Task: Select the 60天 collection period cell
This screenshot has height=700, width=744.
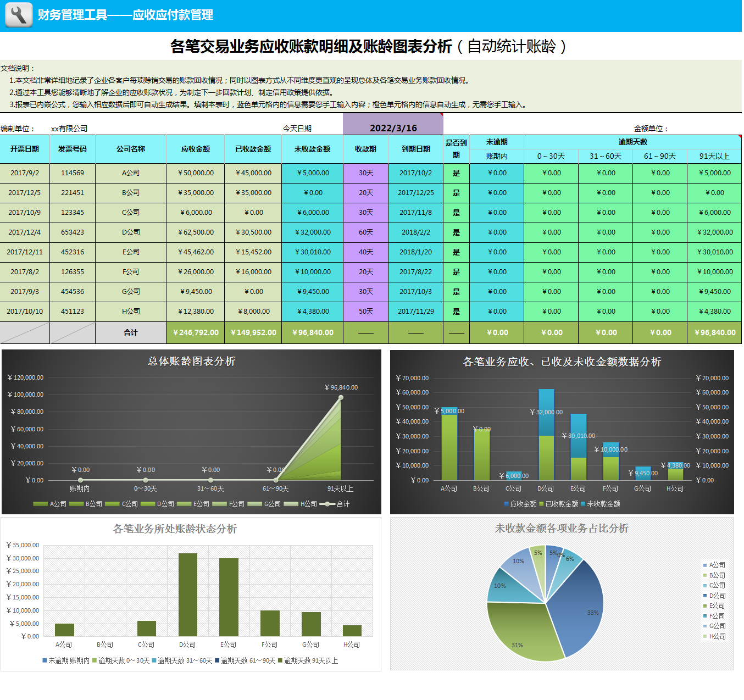Action: point(365,232)
